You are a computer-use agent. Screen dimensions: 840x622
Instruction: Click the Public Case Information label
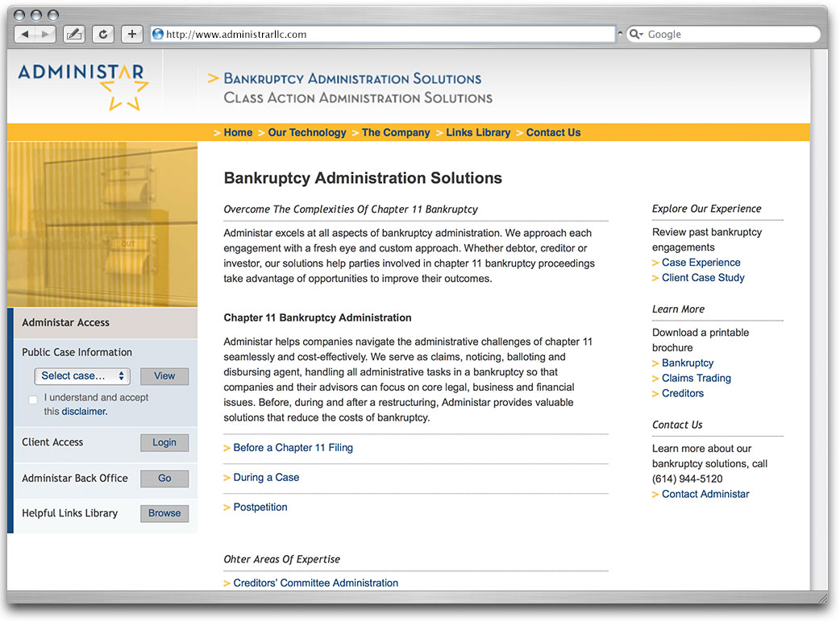pos(77,352)
